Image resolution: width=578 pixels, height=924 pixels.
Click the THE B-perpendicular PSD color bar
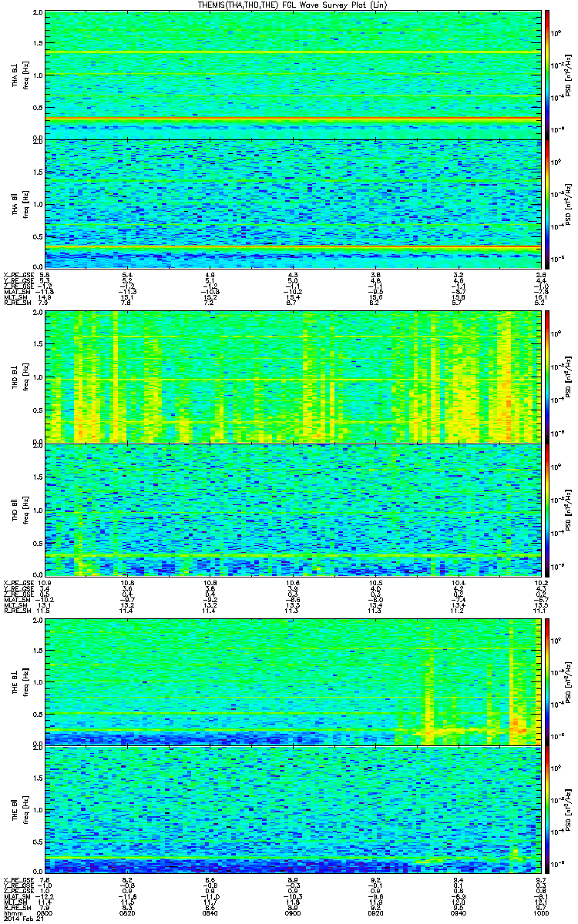(546, 681)
